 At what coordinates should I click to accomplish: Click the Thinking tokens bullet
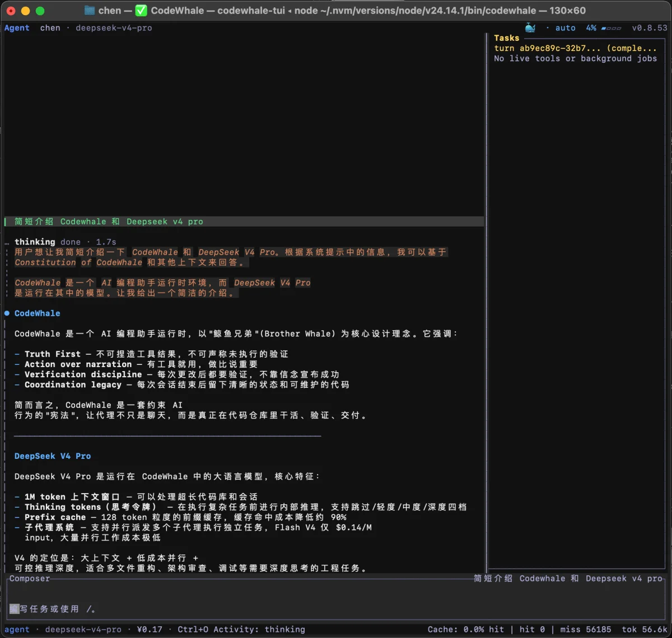(x=241, y=507)
